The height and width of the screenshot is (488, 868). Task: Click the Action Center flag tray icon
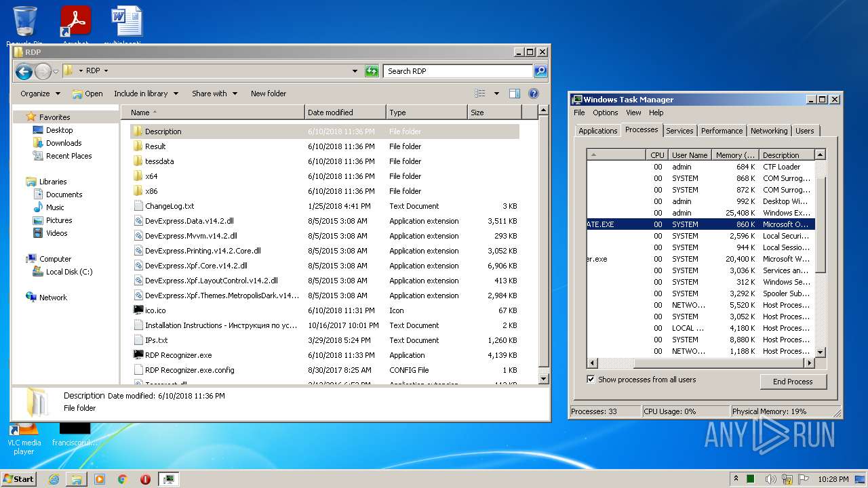click(x=804, y=479)
